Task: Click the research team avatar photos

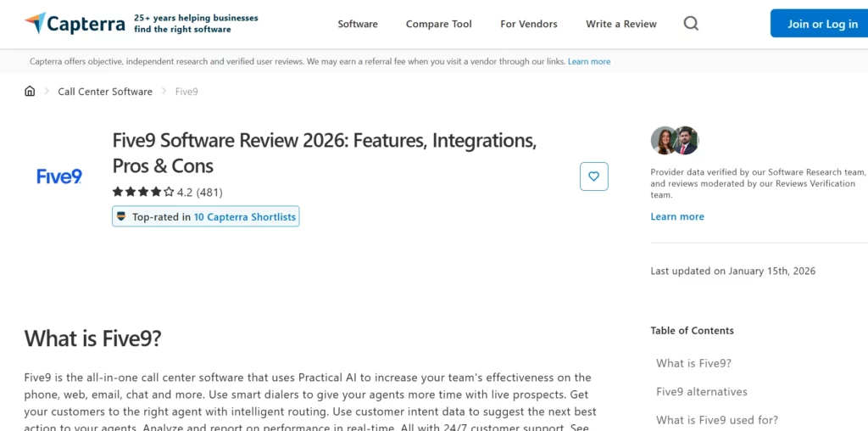Action: point(675,140)
